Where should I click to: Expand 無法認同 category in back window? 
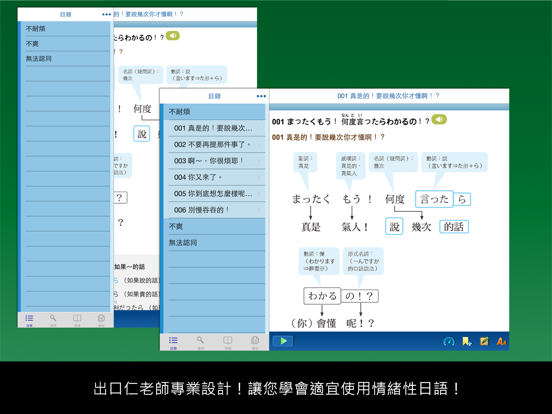pyautogui.click(x=65, y=59)
